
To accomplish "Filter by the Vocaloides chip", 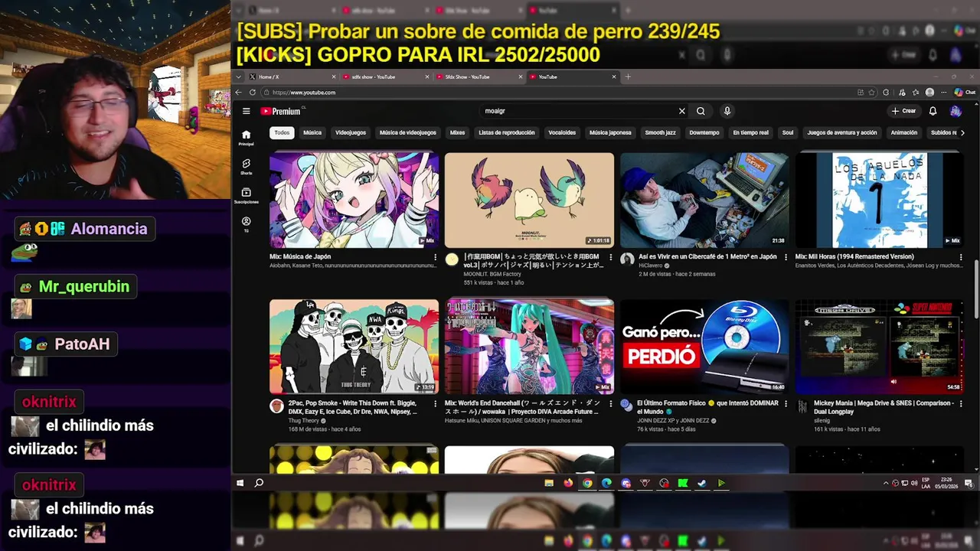I will coord(562,132).
